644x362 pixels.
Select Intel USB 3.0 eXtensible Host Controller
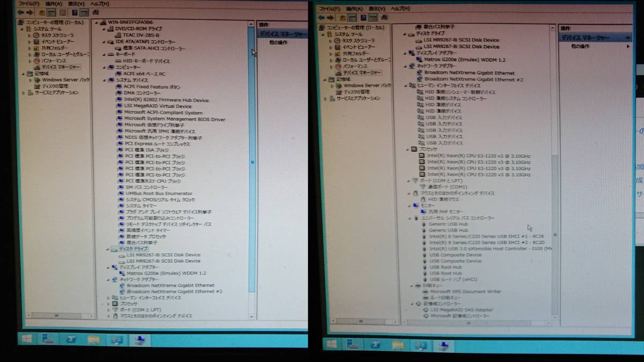pyautogui.click(x=491, y=248)
